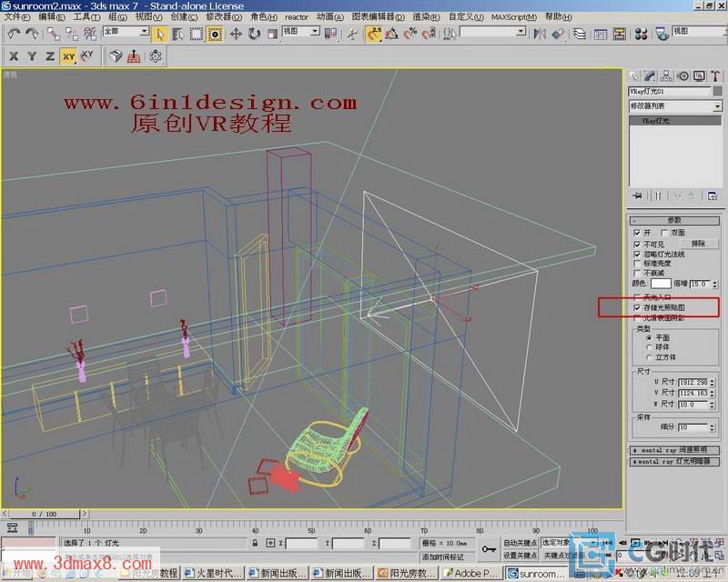Image resolution: width=728 pixels, height=582 pixels.
Task: Expand the mental ray 灯光明暗器 rollout
Action: (674, 462)
